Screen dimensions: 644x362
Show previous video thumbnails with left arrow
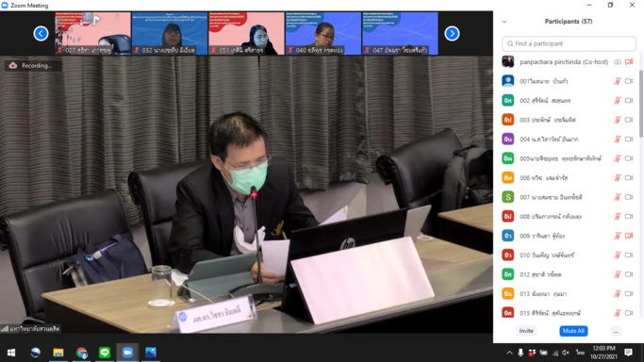[x=41, y=33]
